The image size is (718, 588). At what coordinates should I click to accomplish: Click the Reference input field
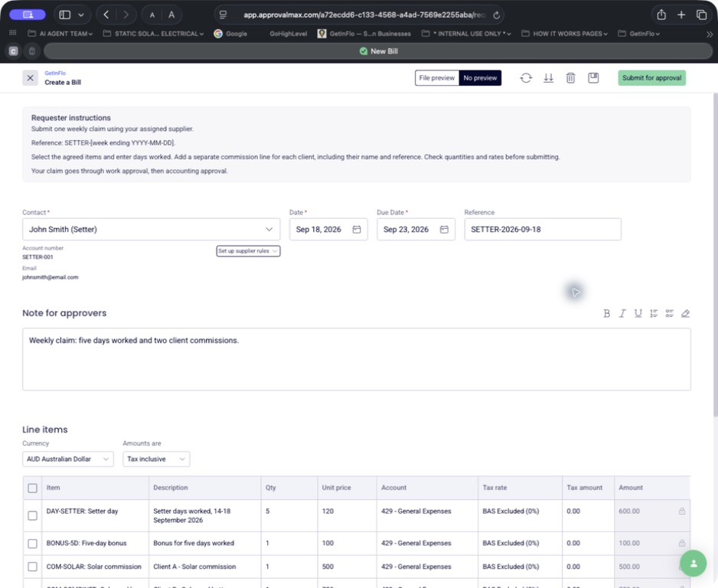coord(543,230)
